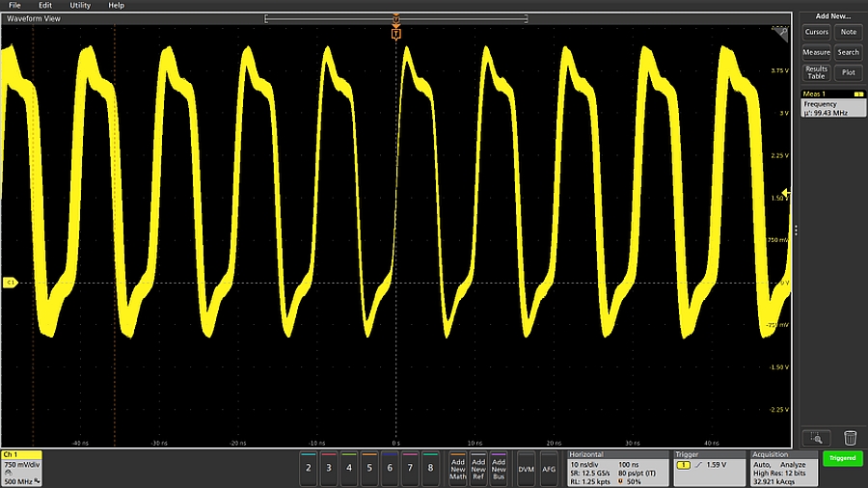Add a new Reference waveform
Image resolution: width=868 pixels, height=488 pixels.
[x=478, y=467]
